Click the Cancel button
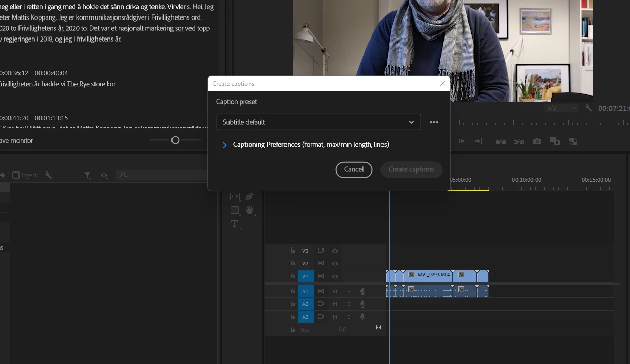 coord(354,169)
